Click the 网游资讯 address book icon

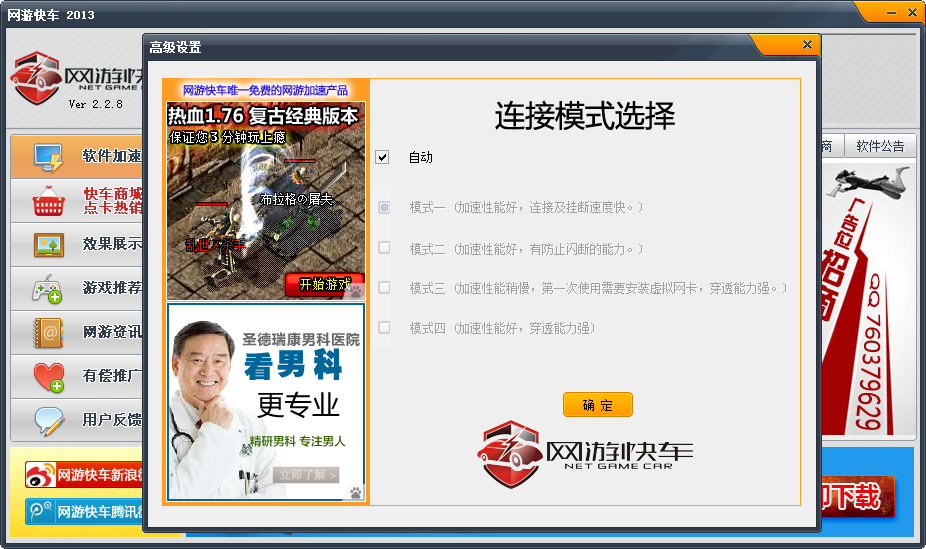(x=48, y=332)
